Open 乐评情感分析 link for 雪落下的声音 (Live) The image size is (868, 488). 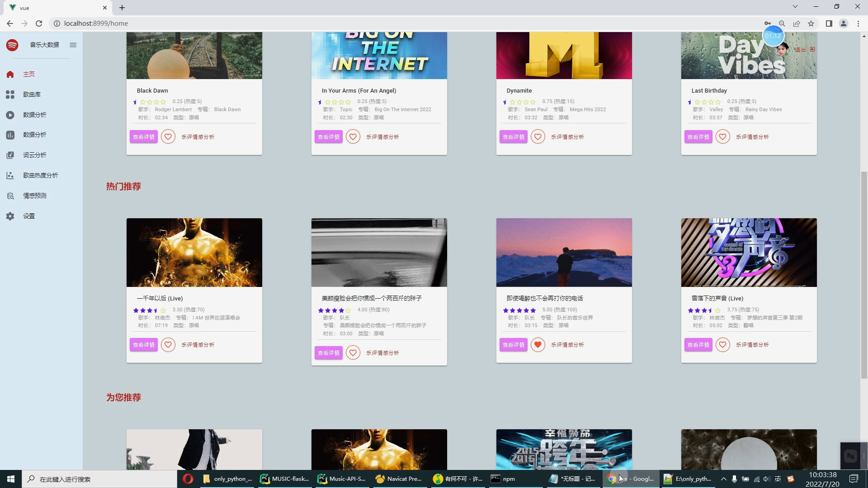pos(752,345)
